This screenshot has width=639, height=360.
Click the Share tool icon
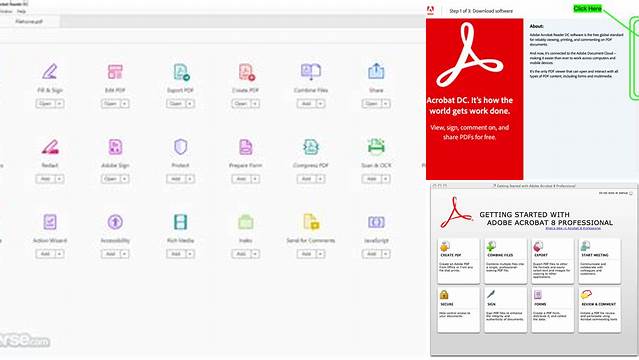click(x=376, y=71)
